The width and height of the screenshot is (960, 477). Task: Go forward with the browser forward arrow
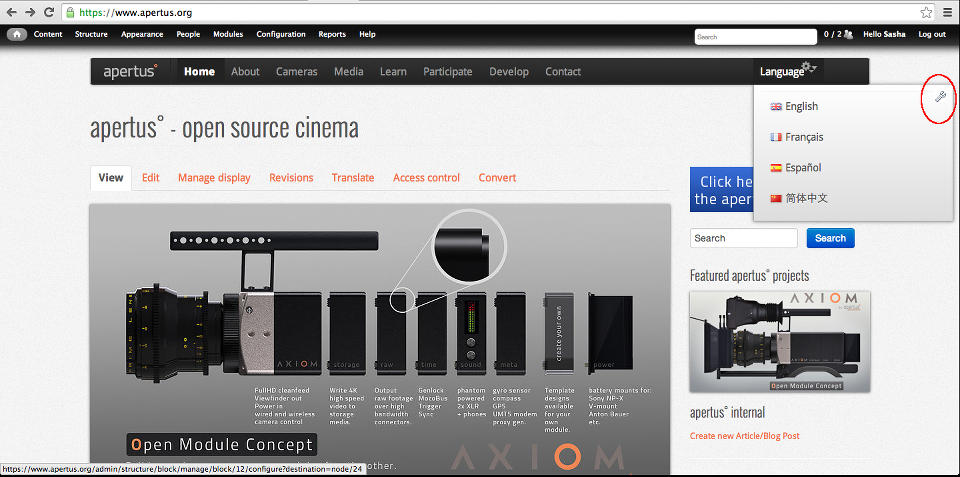tap(30, 12)
